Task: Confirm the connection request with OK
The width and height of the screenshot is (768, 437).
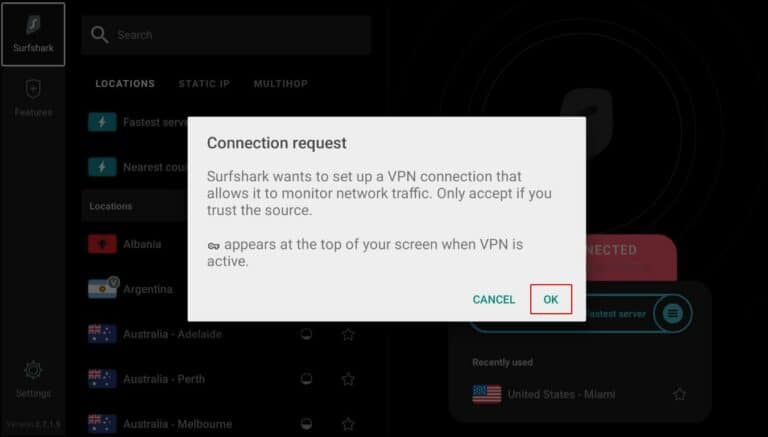Action: pyautogui.click(x=551, y=299)
